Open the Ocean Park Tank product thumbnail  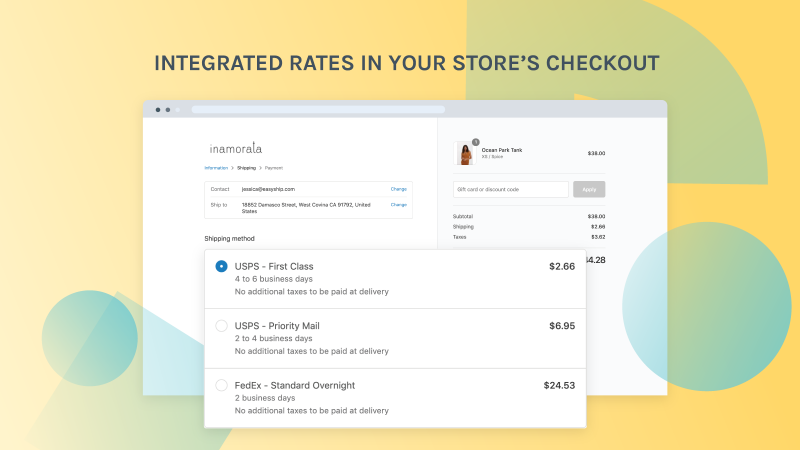coord(465,153)
